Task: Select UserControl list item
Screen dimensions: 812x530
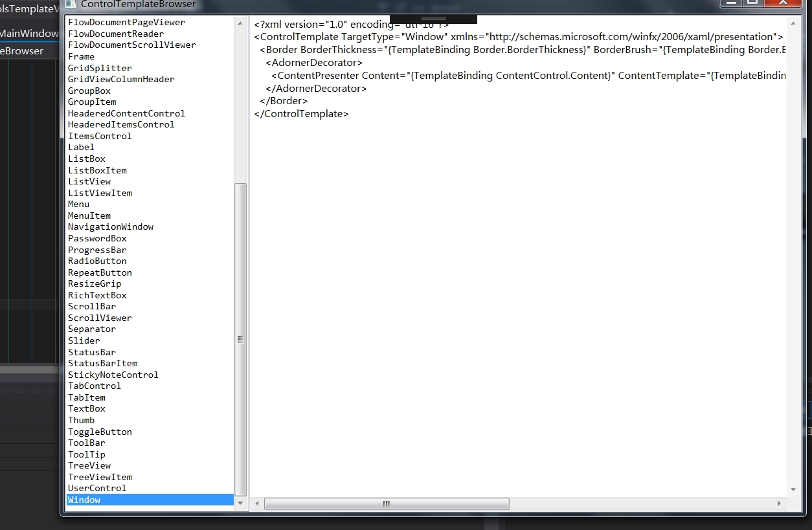Action: [x=150, y=488]
